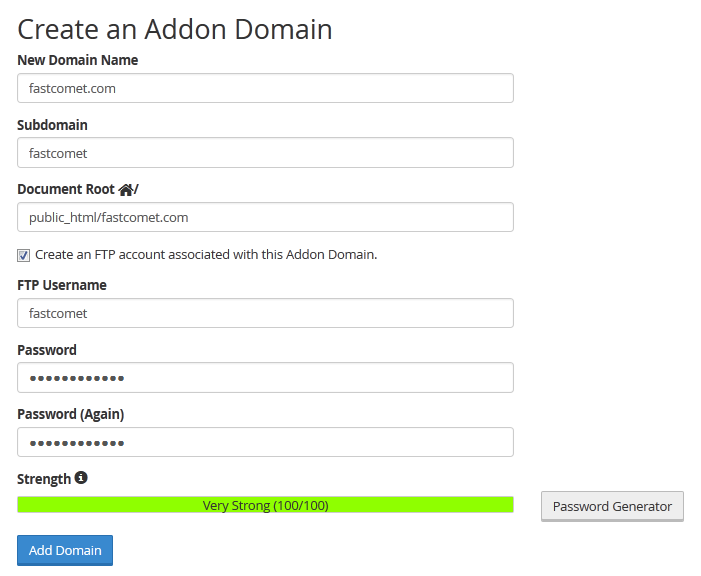Click the Add Domain button
The width and height of the screenshot is (701, 576).
coord(65,550)
